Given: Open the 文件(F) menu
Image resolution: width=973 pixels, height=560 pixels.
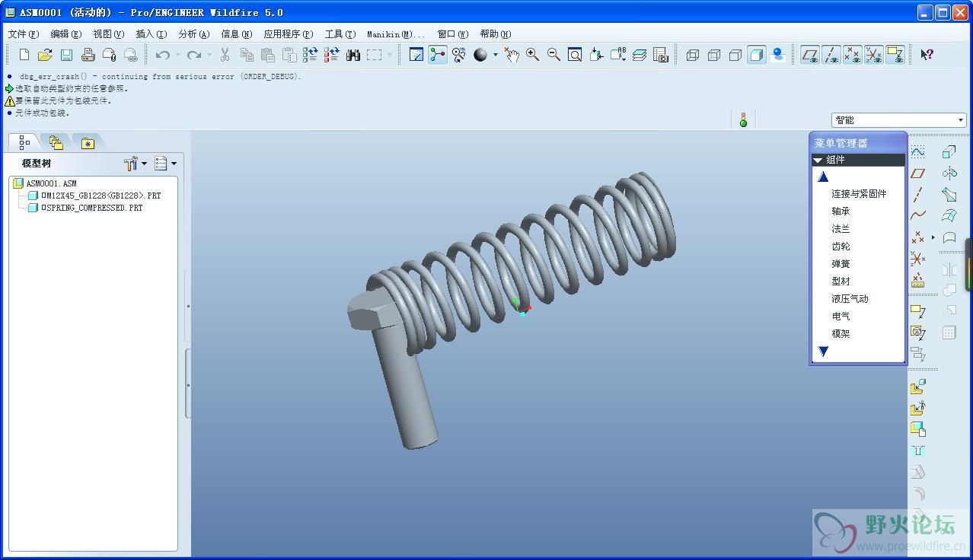Looking at the screenshot, I should (x=23, y=34).
